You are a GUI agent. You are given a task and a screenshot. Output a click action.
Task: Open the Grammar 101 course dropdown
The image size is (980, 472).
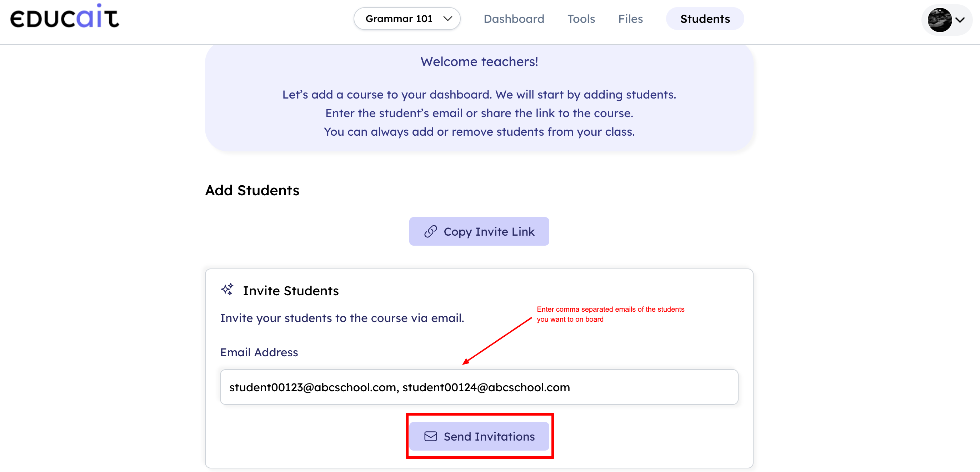406,19
